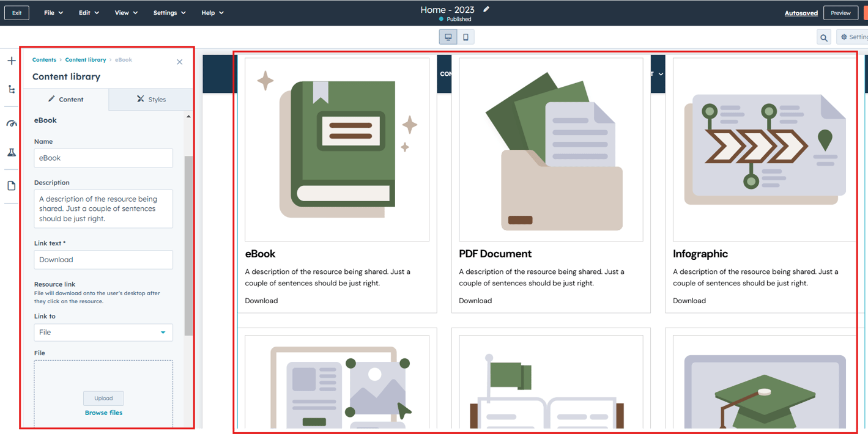Click the search magnifier icon near top right
Viewport: 868px width, 434px height.
pos(823,37)
